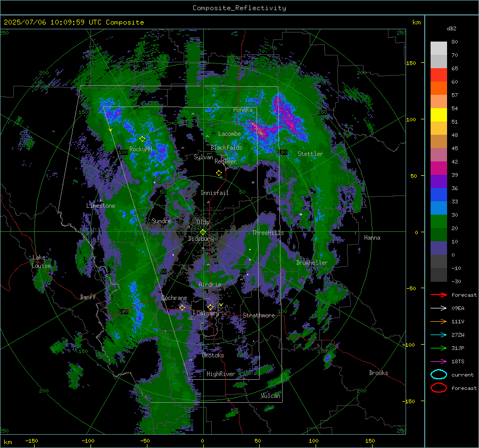Click the Lake Louise map label
Screen dimensions: 479x448
(42, 262)
